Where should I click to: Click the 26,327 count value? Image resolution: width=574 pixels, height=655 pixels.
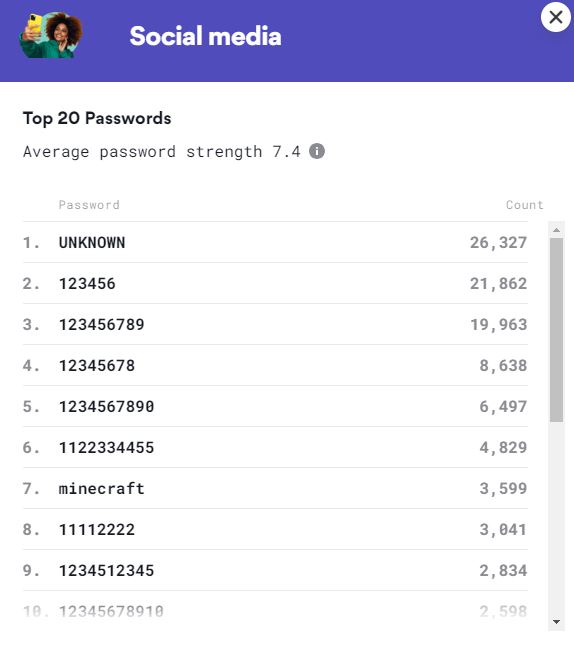[498, 242]
